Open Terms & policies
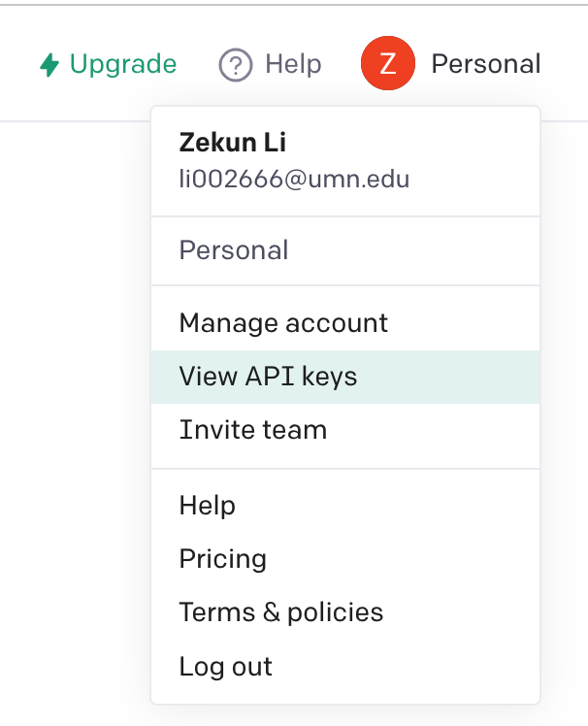The image size is (588, 726). click(x=280, y=612)
